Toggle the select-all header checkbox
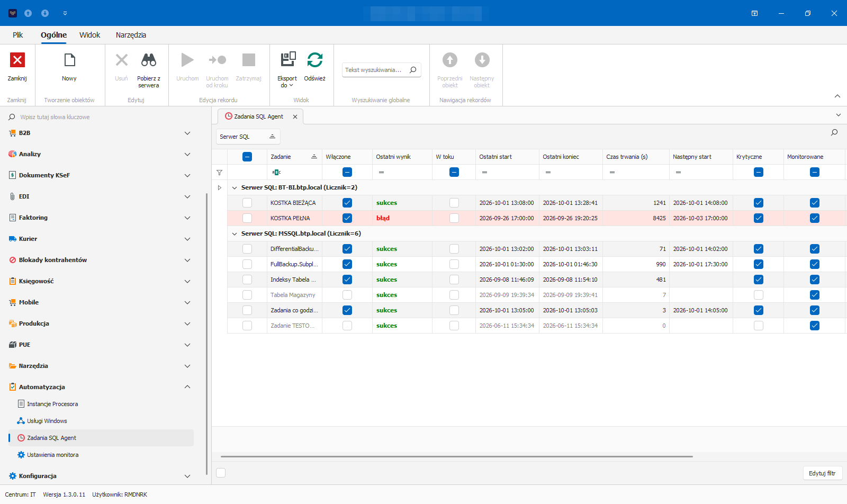Screen dimensions: 847x504 tap(247, 157)
